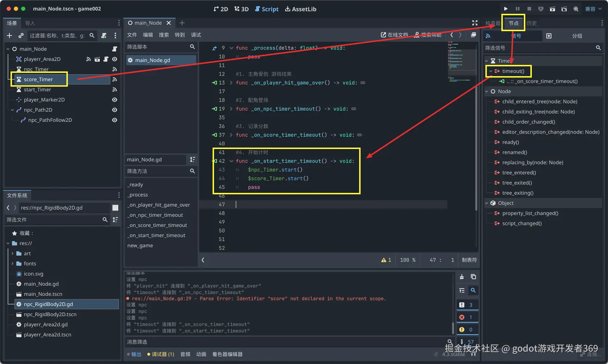Click the 搜索帮助 button
The height and width of the screenshot is (364, 608).
[x=428, y=35]
